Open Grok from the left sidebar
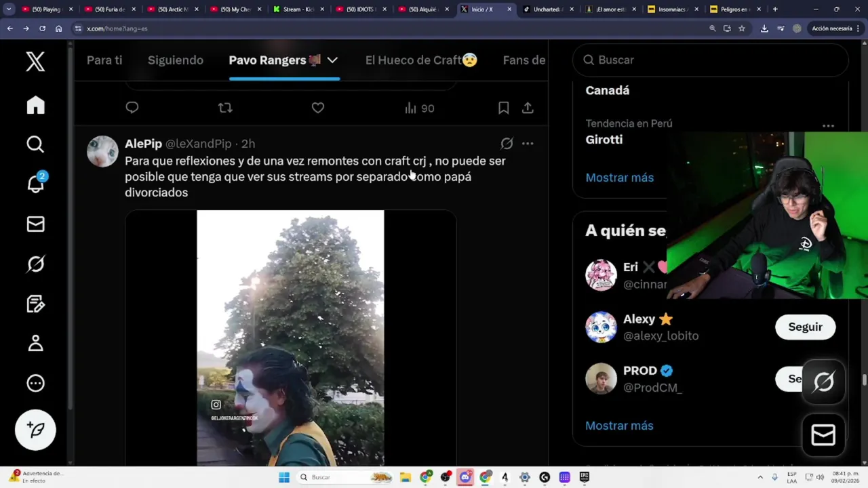The height and width of the screenshot is (488, 868). 35,264
